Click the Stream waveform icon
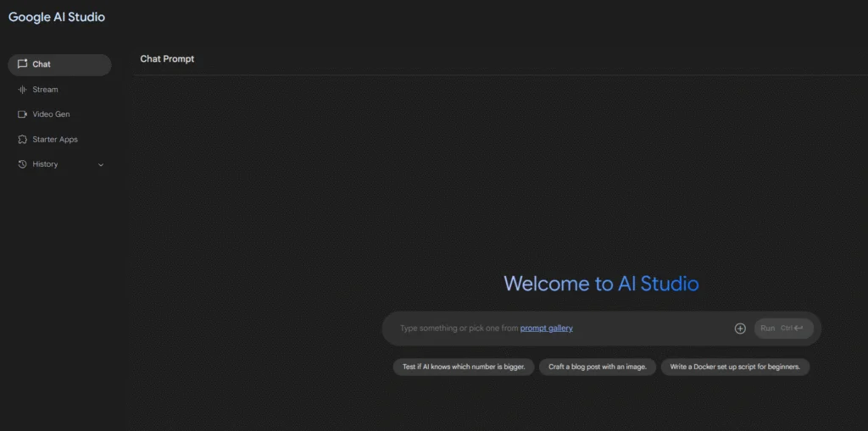The image size is (868, 431). pos(22,90)
